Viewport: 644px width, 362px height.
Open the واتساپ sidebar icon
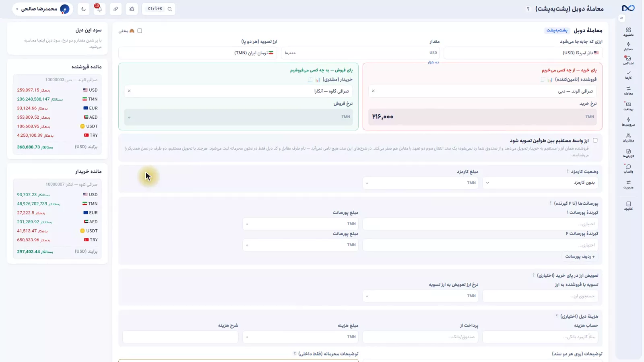(628, 169)
